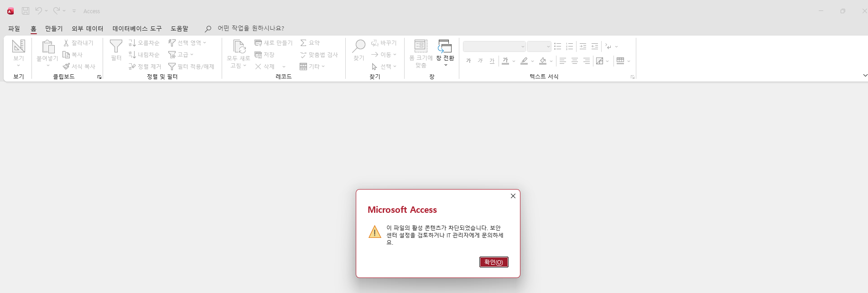The height and width of the screenshot is (293, 868).
Task: Align text right in 텍스트 서식
Action: point(587,61)
